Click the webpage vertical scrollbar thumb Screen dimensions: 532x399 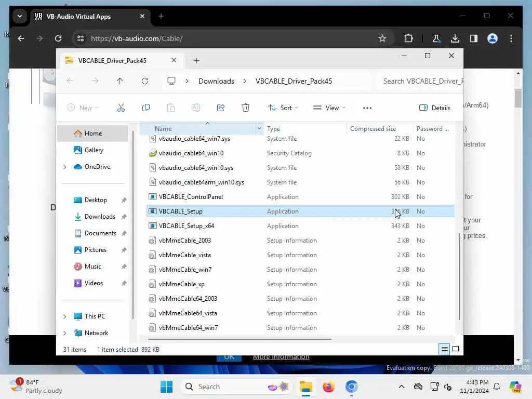point(518,98)
